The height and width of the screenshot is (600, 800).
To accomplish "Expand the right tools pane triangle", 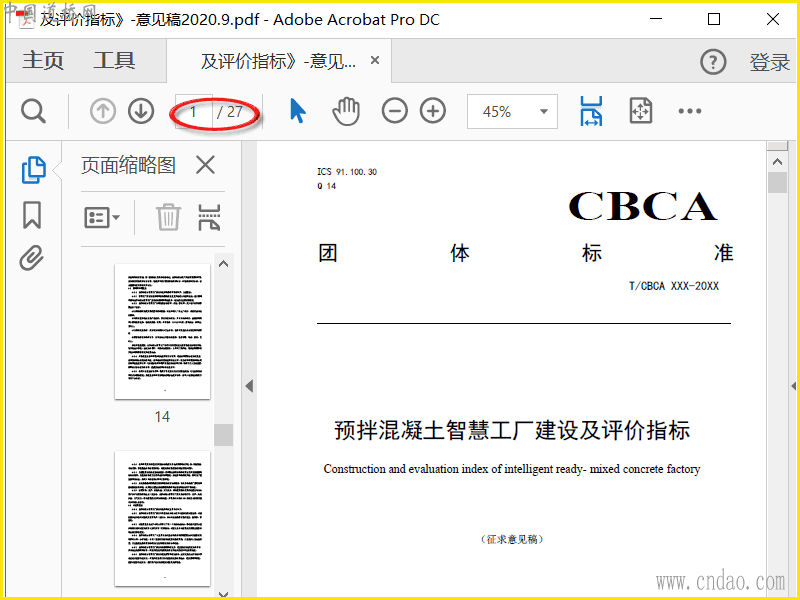I will click(794, 386).
